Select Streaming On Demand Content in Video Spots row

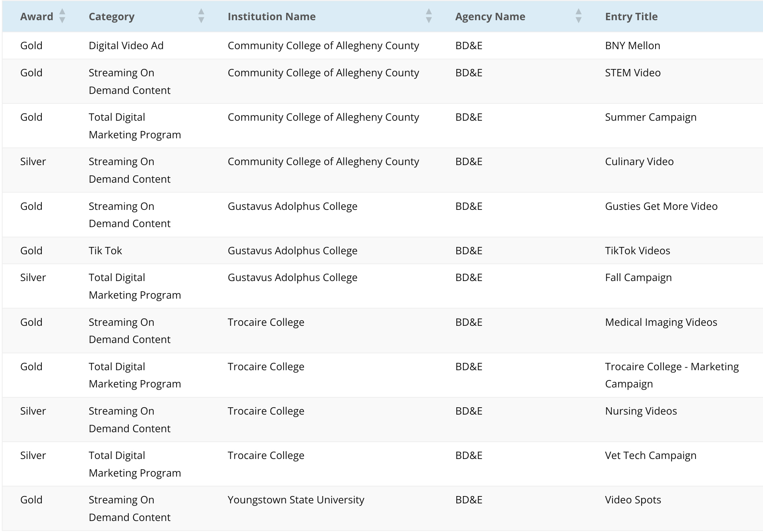point(129,509)
